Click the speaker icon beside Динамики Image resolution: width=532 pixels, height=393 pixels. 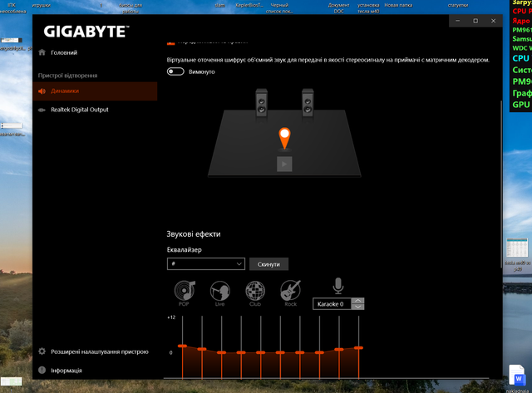(42, 91)
